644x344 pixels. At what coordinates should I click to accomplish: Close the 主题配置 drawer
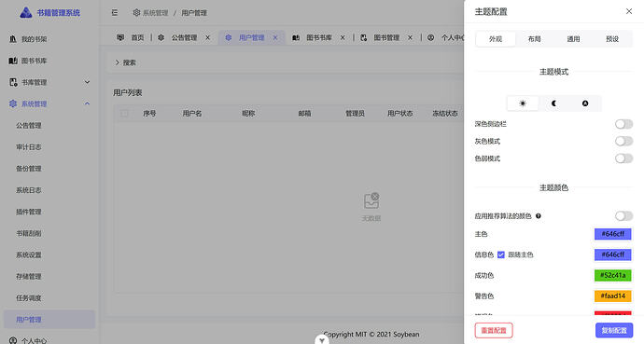pyautogui.click(x=629, y=11)
